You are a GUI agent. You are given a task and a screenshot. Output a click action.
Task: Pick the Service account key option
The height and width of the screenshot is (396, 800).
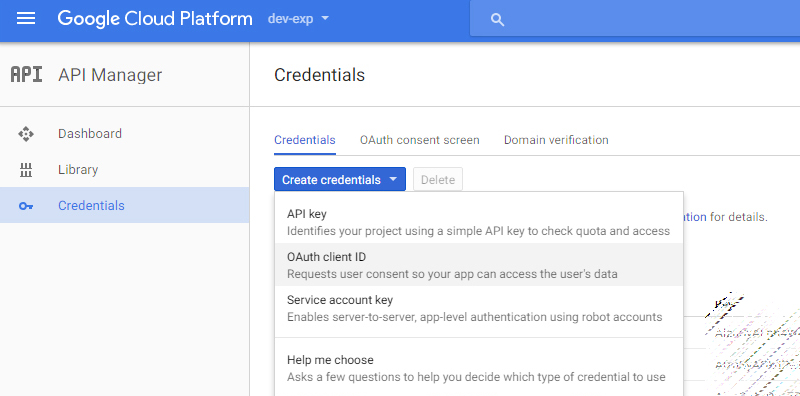click(479, 308)
